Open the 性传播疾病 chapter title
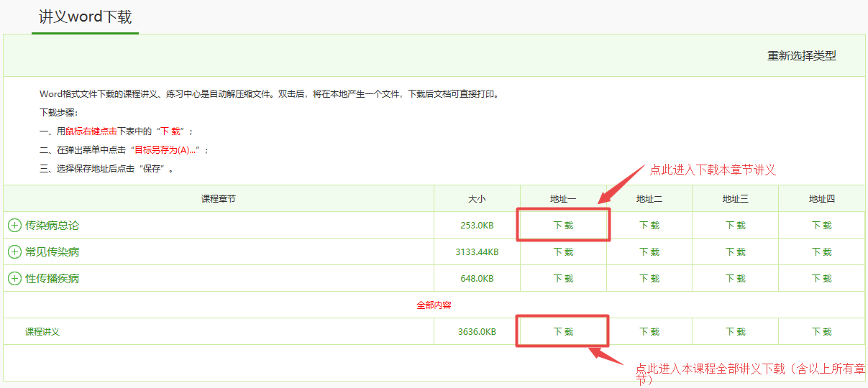The height and width of the screenshot is (388, 868). click(x=52, y=279)
